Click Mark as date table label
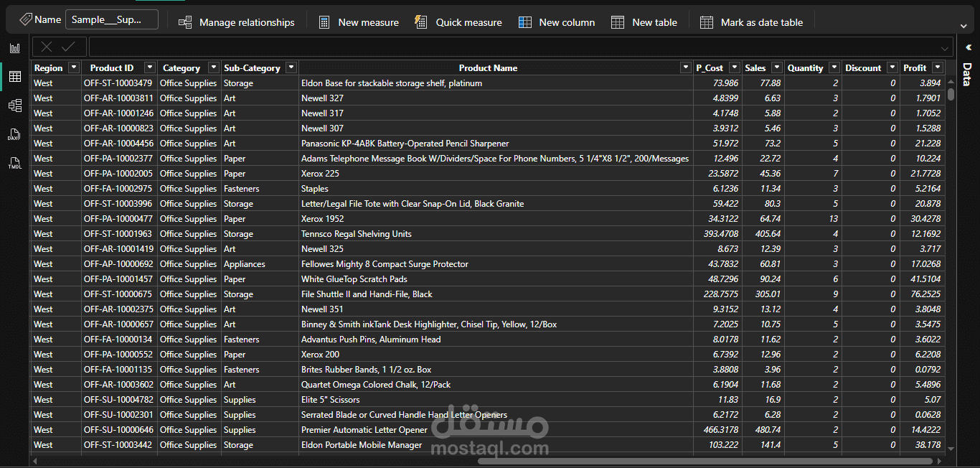This screenshot has width=980, height=468. 762,22
